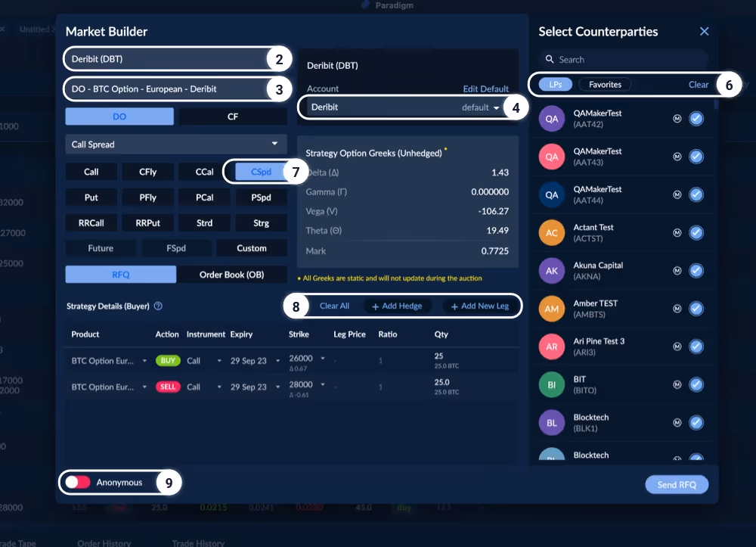Click the QA avatar for QAMakerTest (AAT44)
The height and width of the screenshot is (547, 756).
[552, 195]
